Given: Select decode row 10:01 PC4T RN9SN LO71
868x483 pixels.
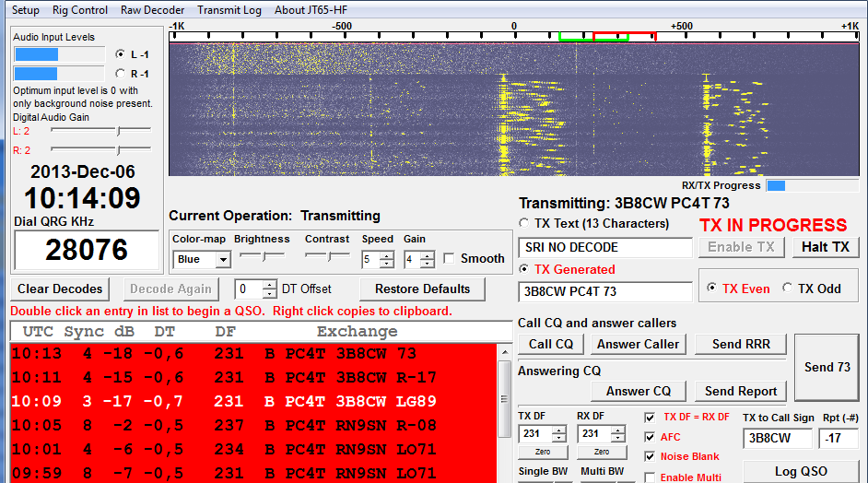Looking at the screenshot, I should tap(253, 449).
